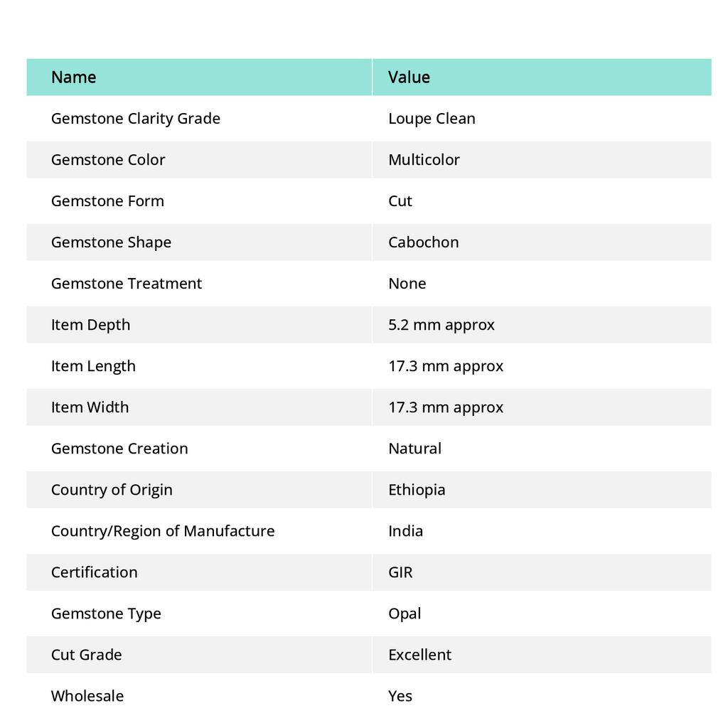Select the Gemstone Clarity Grade label

coord(136,119)
